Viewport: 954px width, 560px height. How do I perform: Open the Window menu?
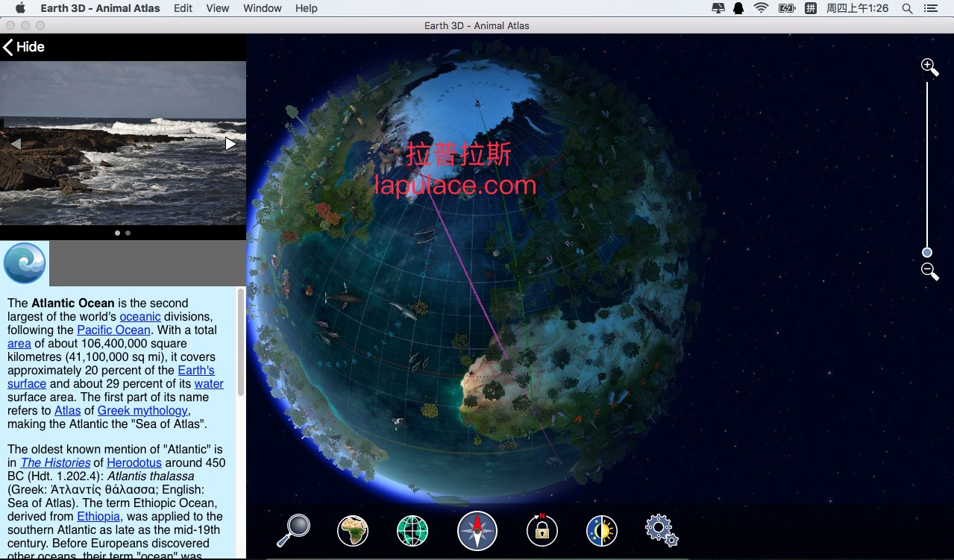pos(263,8)
